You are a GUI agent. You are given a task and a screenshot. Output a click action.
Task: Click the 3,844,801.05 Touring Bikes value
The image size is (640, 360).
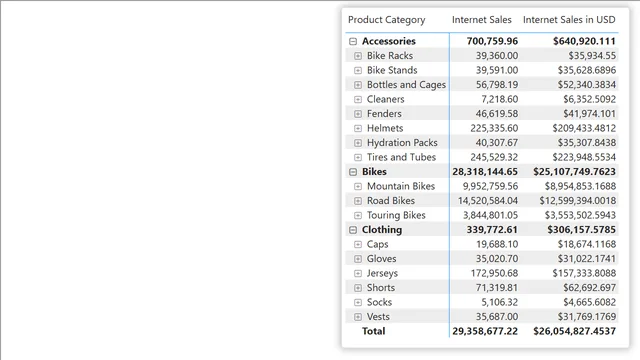tap(490, 215)
